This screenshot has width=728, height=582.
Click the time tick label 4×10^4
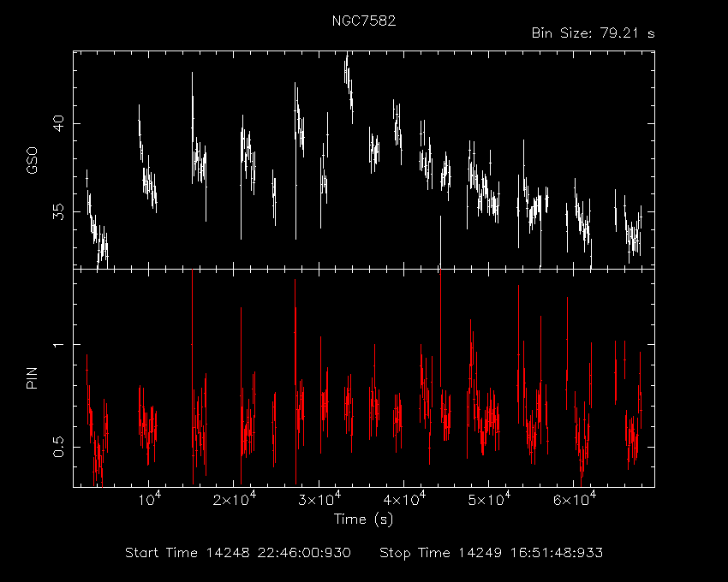tap(404, 499)
